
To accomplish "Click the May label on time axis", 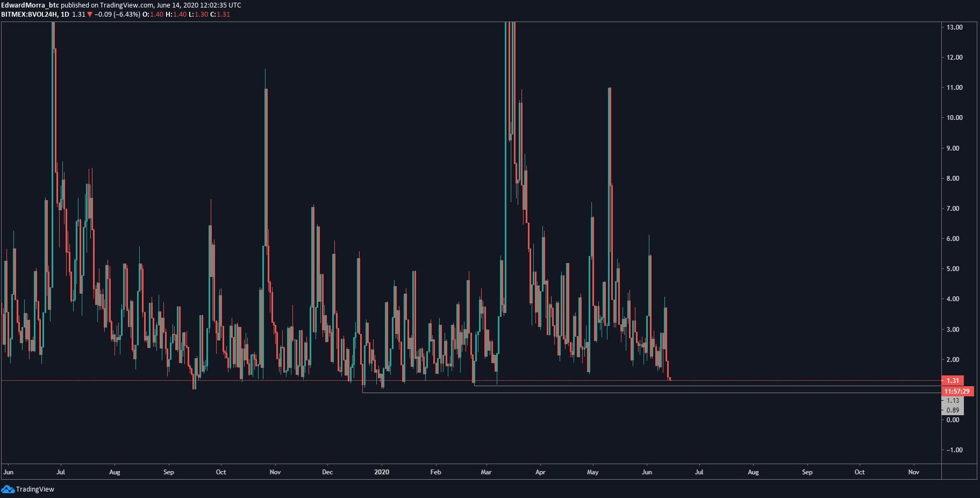I will tap(592, 472).
